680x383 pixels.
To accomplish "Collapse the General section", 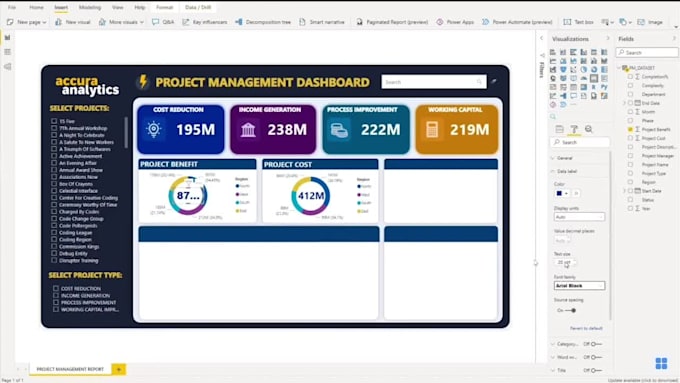I will point(553,158).
